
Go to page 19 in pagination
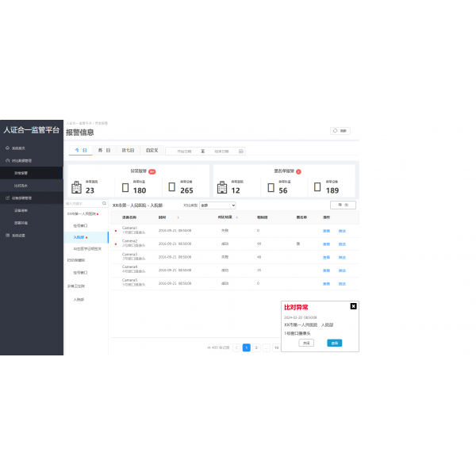coord(276,347)
